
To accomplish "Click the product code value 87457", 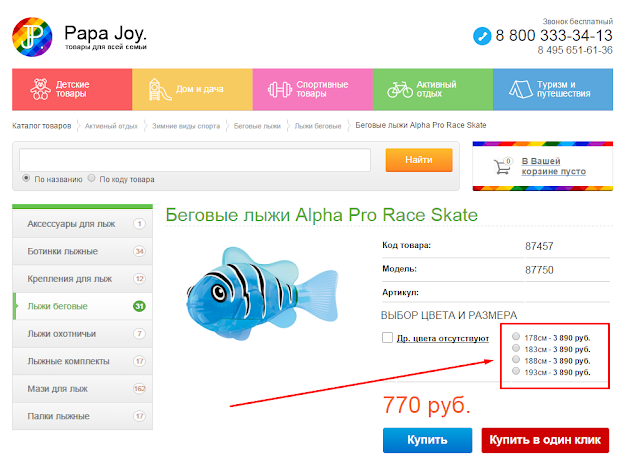I will 539,246.
